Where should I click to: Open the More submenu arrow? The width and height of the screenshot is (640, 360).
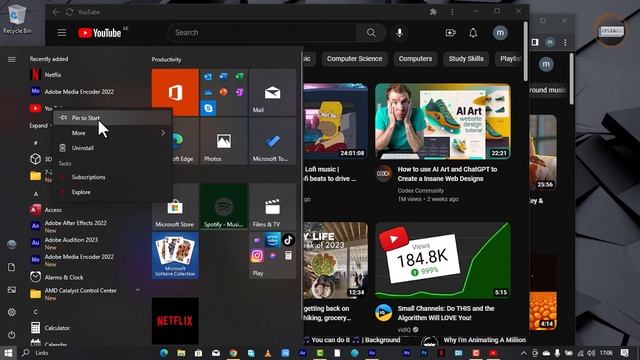163,133
